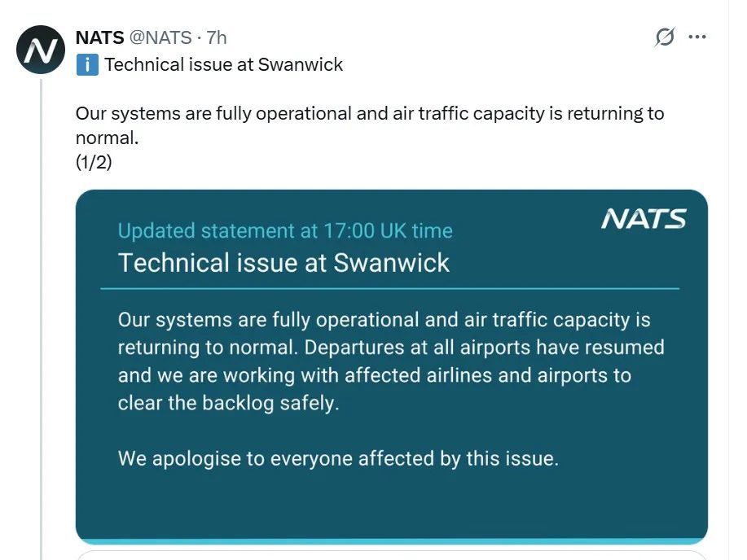
Task: Click the NATS logo inside the statement image
Action: 644,219
